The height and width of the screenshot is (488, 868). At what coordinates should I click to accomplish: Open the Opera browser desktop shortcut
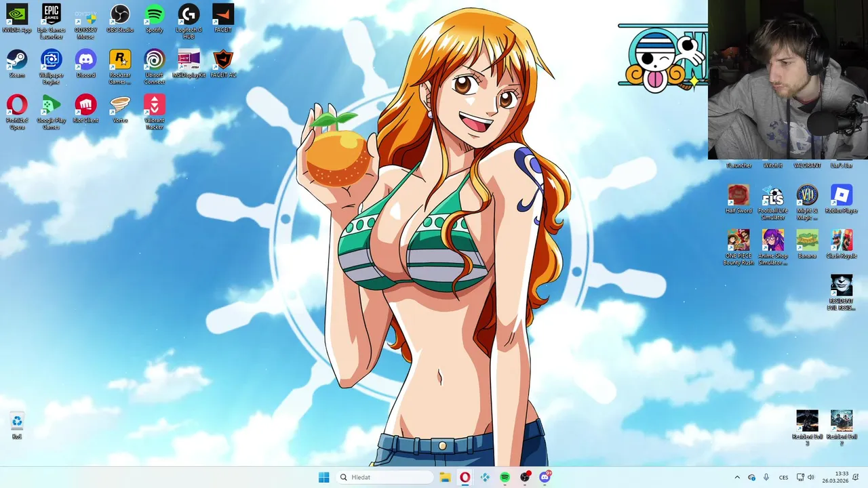click(x=17, y=112)
